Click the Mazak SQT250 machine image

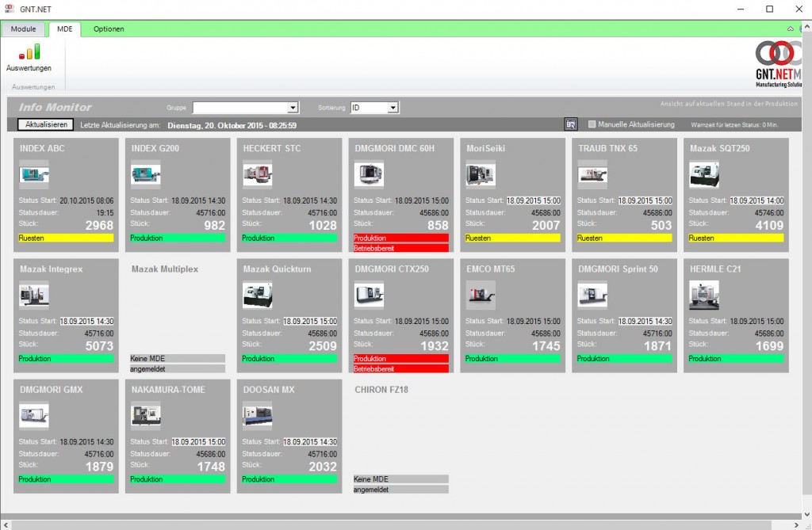coord(704,174)
